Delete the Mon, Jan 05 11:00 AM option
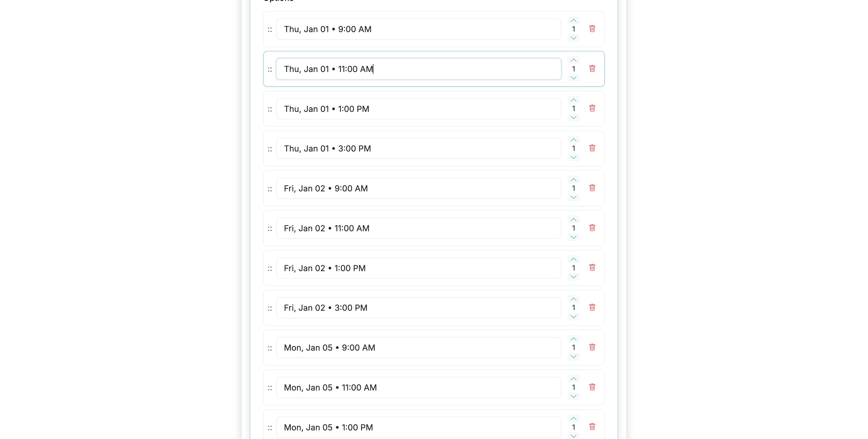The image size is (868, 439). click(x=592, y=387)
